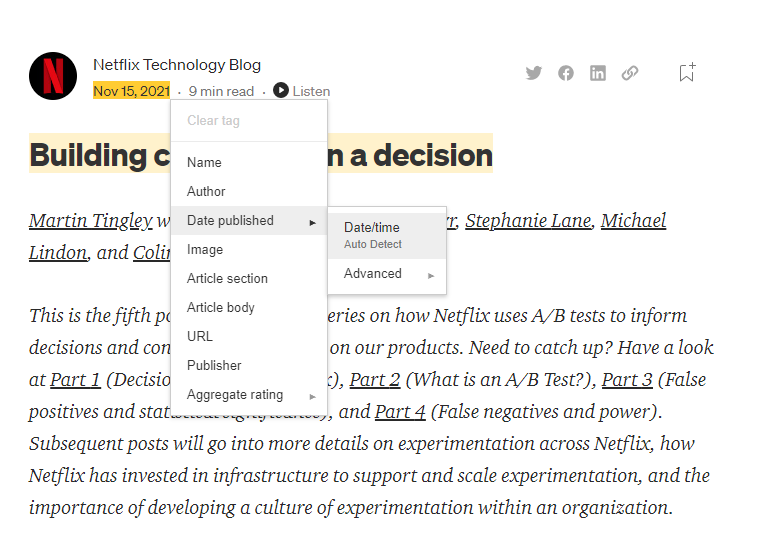Expand the Advanced submenu arrow

tap(432, 274)
